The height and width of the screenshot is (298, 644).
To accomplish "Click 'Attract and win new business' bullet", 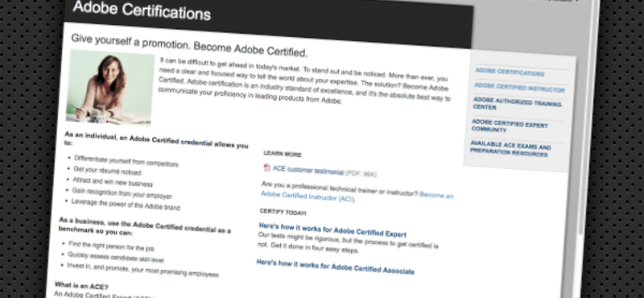I will point(112,182).
